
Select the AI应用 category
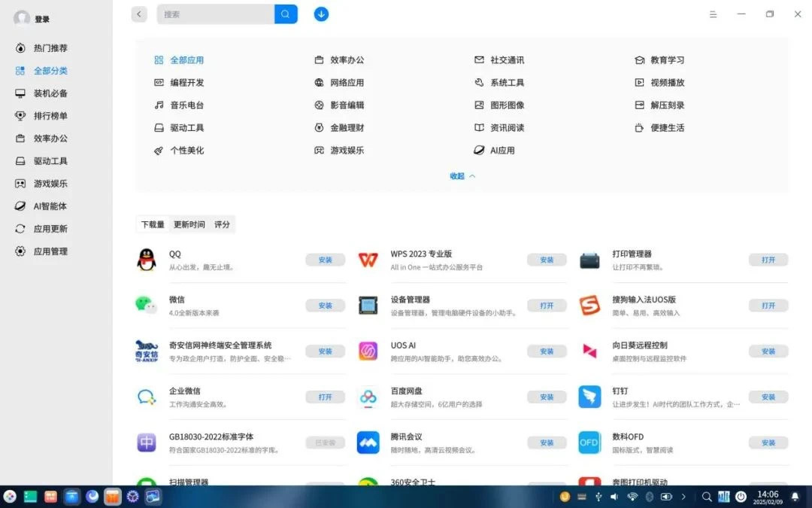[x=494, y=151]
